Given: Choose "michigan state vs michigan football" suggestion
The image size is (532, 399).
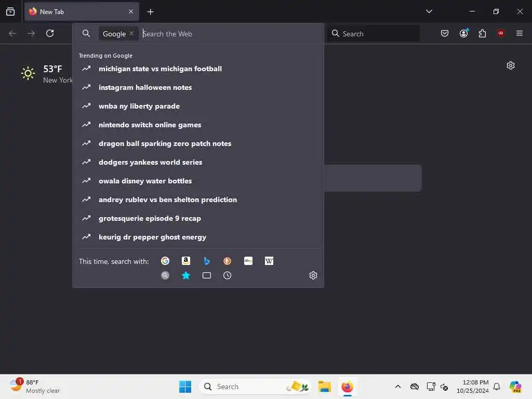Looking at the screenshot, I should point(198,69).
